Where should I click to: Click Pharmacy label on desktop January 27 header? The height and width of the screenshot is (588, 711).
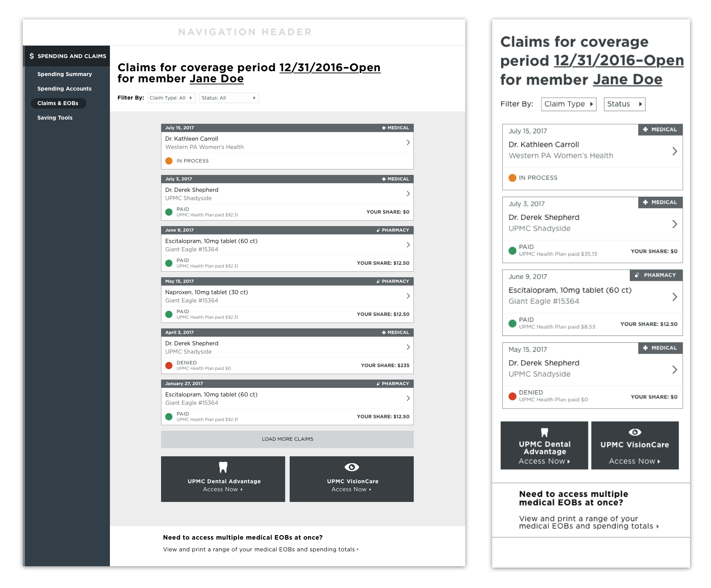coord(393,384)
